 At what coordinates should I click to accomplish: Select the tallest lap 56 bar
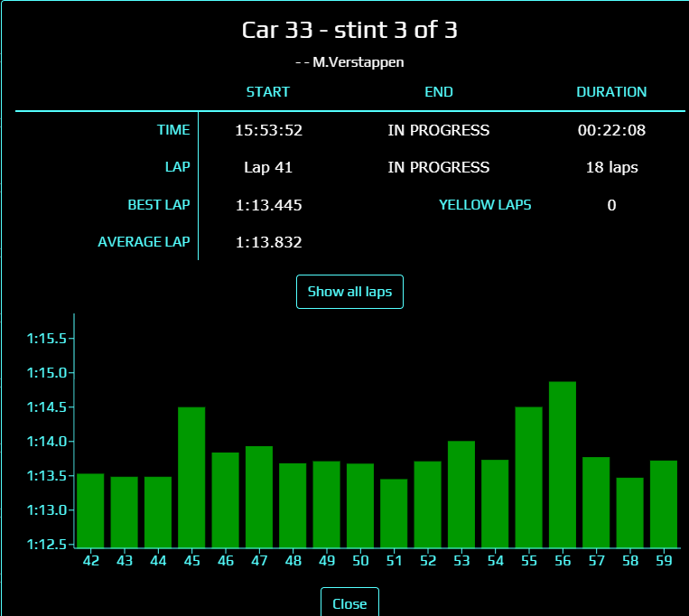click(x=563, y=465)
